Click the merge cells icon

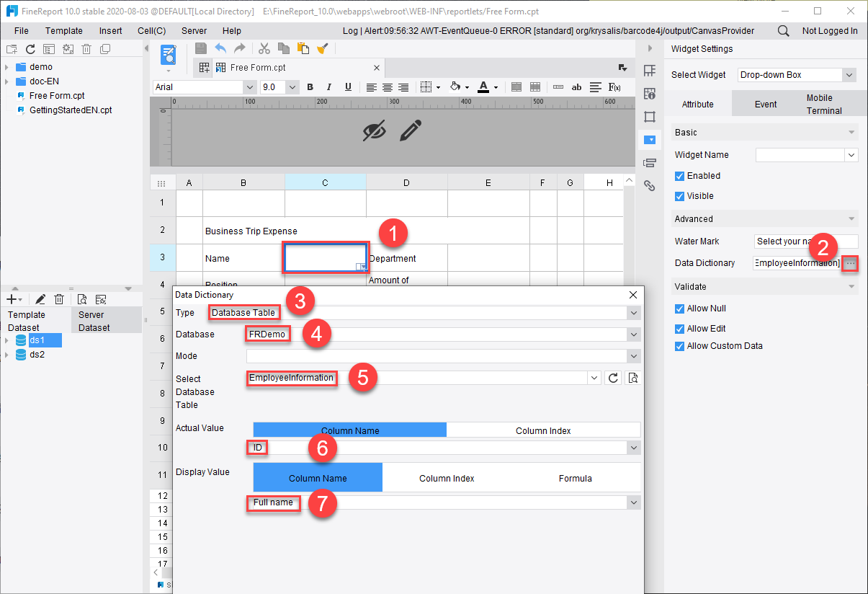pos(516,87)
